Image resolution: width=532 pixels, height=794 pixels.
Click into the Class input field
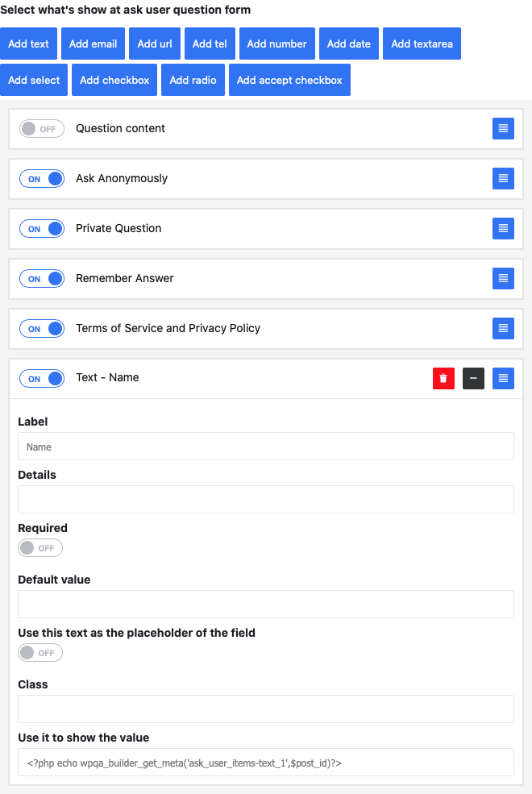[266, 709]
